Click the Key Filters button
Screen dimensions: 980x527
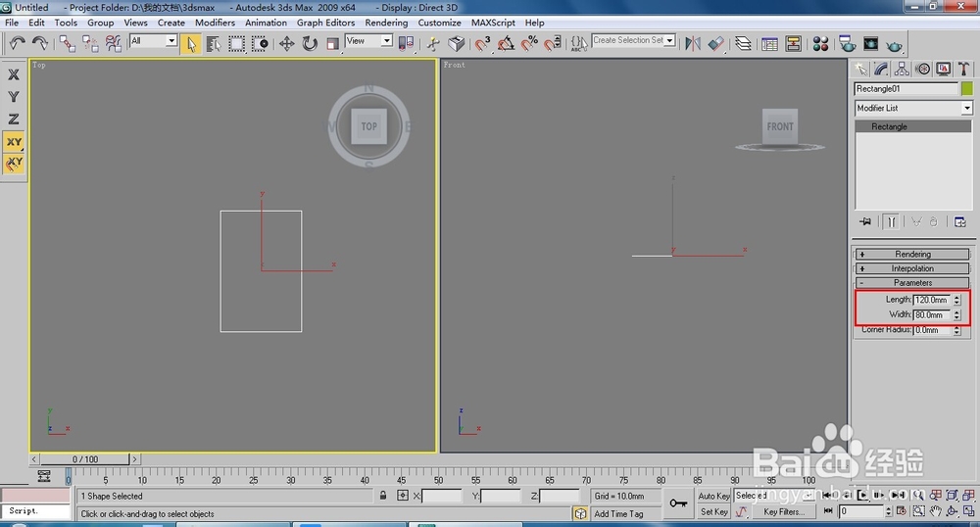coord(783,511)
